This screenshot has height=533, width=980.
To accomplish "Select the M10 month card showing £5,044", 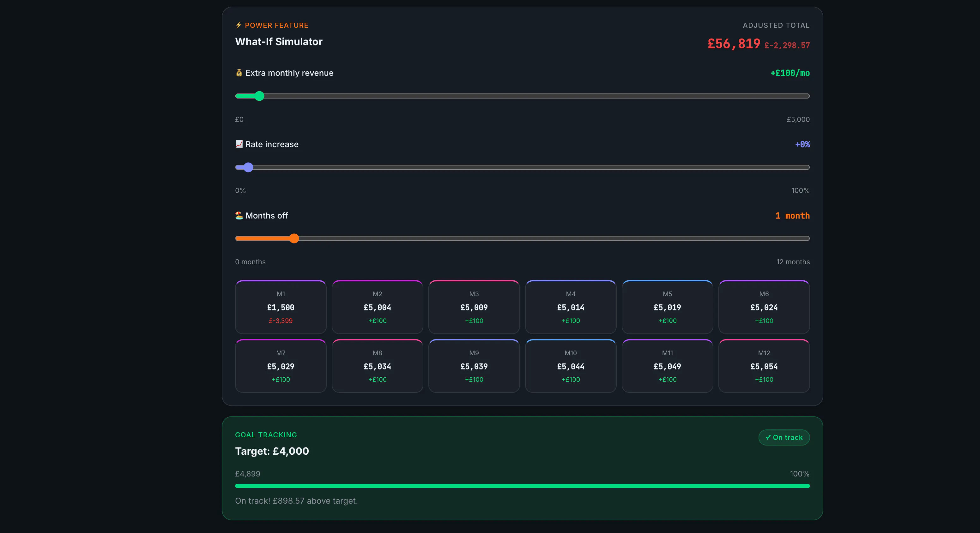I will (x=571, y=366).
